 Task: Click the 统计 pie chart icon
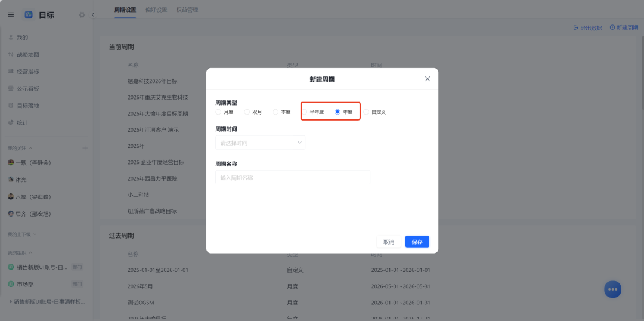point(11,122)
